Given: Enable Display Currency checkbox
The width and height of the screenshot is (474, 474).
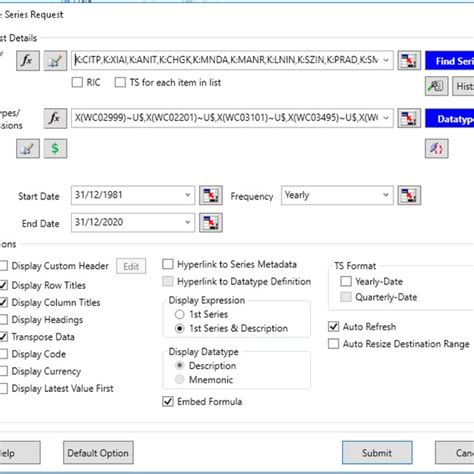Looking at the screenshot, I should tap(3, 371).
